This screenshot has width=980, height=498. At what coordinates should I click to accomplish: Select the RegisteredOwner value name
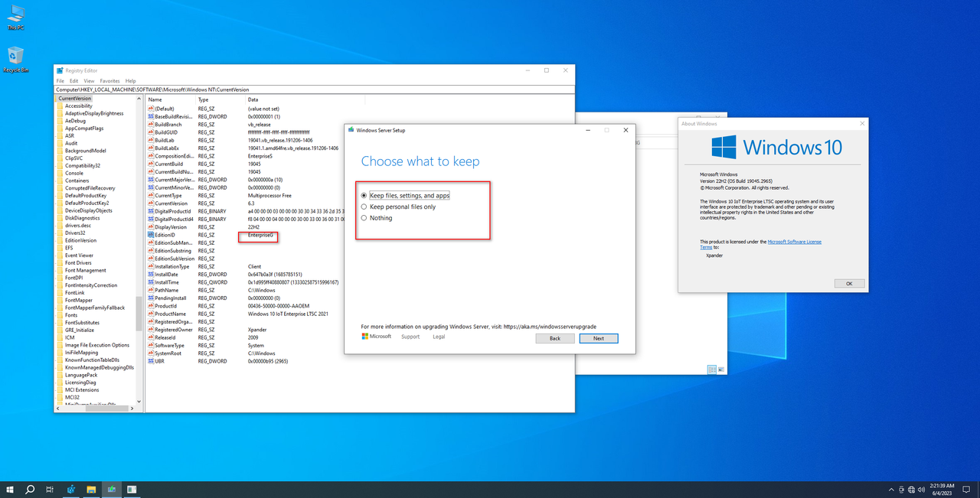point(174,330)
